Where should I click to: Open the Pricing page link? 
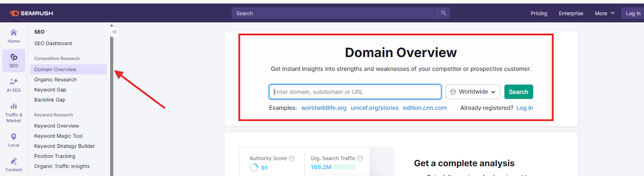tap(539, 13)
